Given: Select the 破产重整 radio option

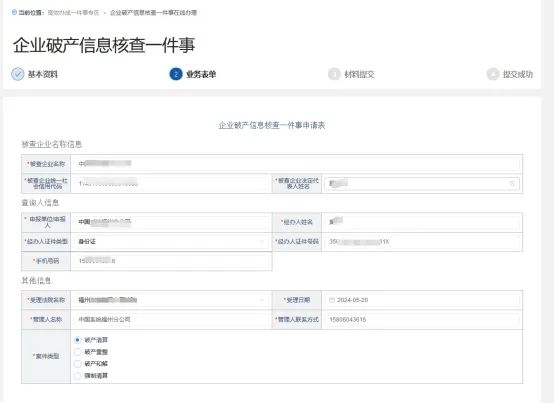Looking at the screenshot, I should (x=77, y=352).
